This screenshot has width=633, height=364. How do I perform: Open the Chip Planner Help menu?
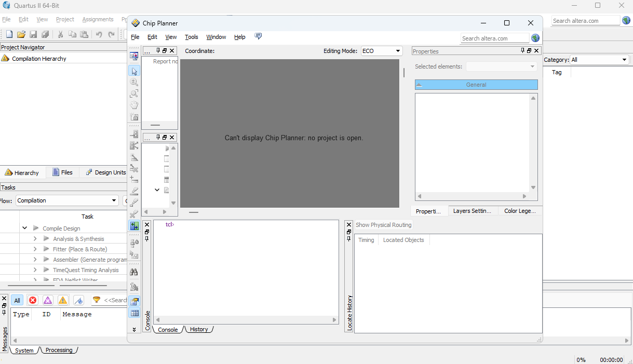tap(239, 37)
